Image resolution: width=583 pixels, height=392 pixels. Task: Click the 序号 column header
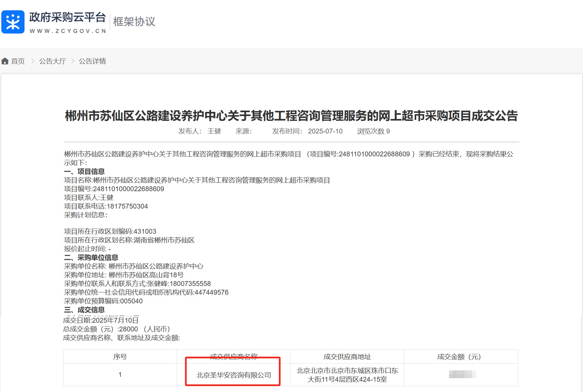click(120, 357)
